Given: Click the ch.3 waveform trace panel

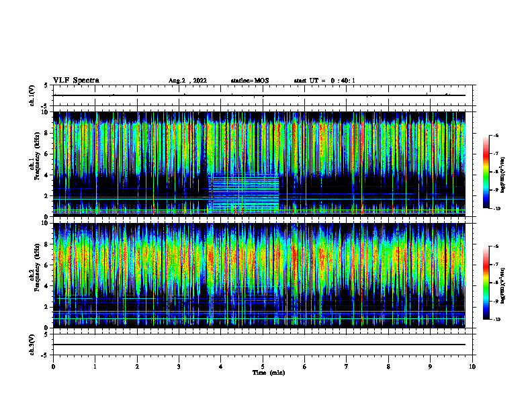Looking at the screenshot, I should 263,345.
